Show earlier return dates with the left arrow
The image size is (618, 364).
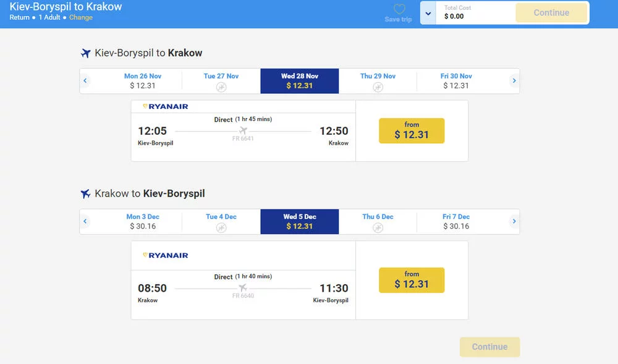click(x=85, y=221)
